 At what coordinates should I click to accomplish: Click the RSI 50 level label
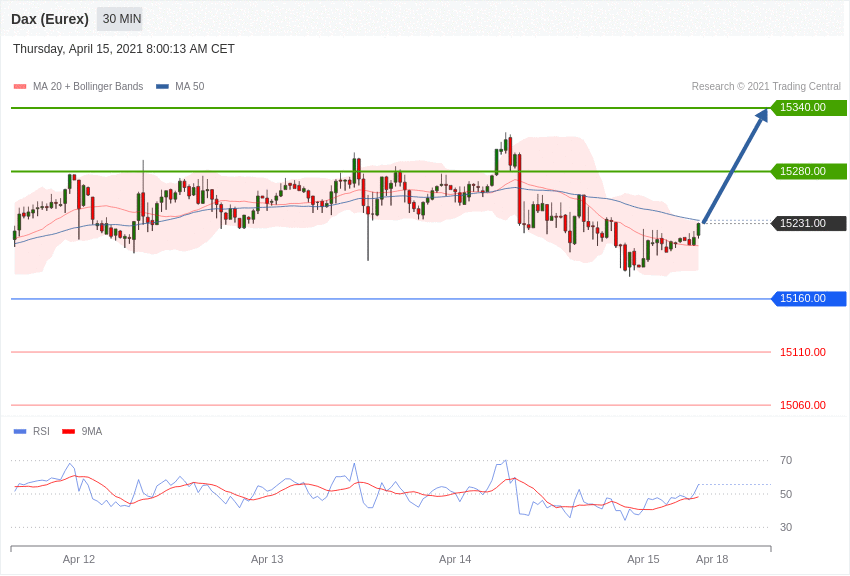pos(786,494)
